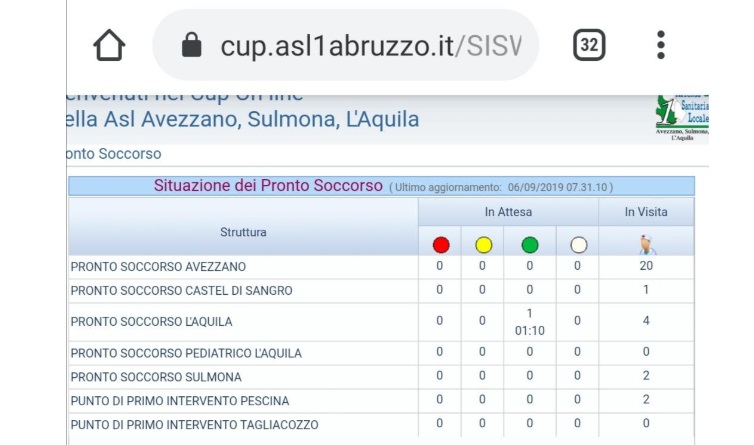Tap the padlock site security icon

click(191, 45)
